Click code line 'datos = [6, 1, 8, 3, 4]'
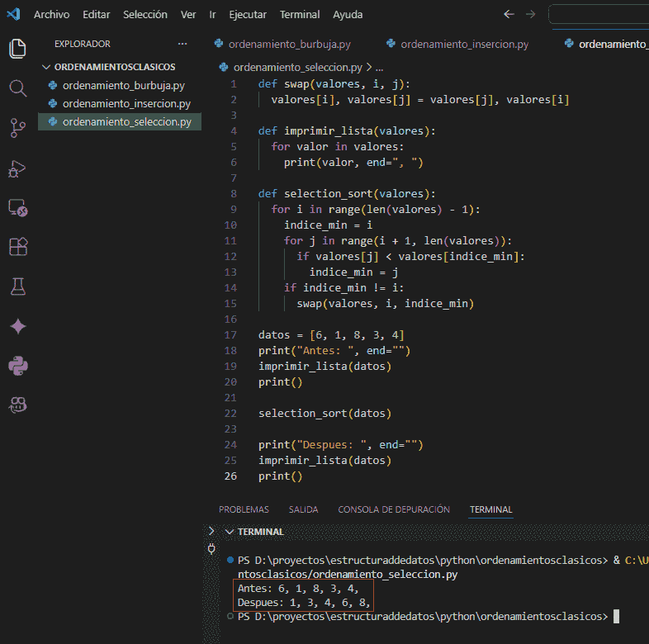649x644 pixels. (331, 335)
